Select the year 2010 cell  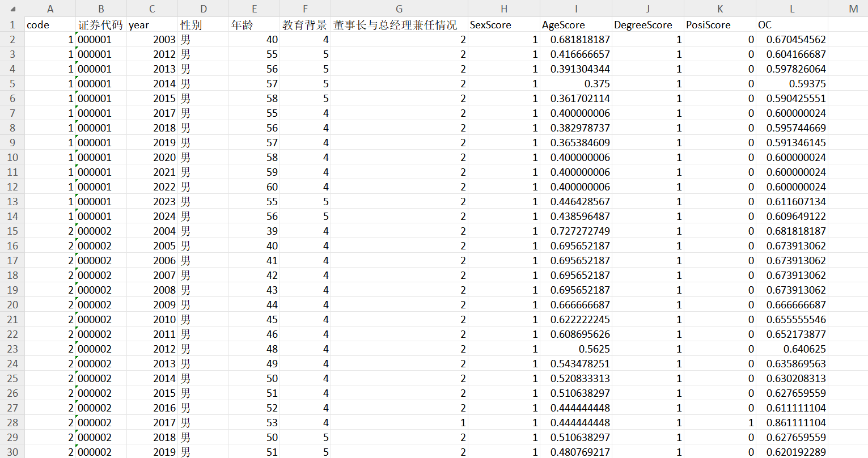tap(152, 320)
